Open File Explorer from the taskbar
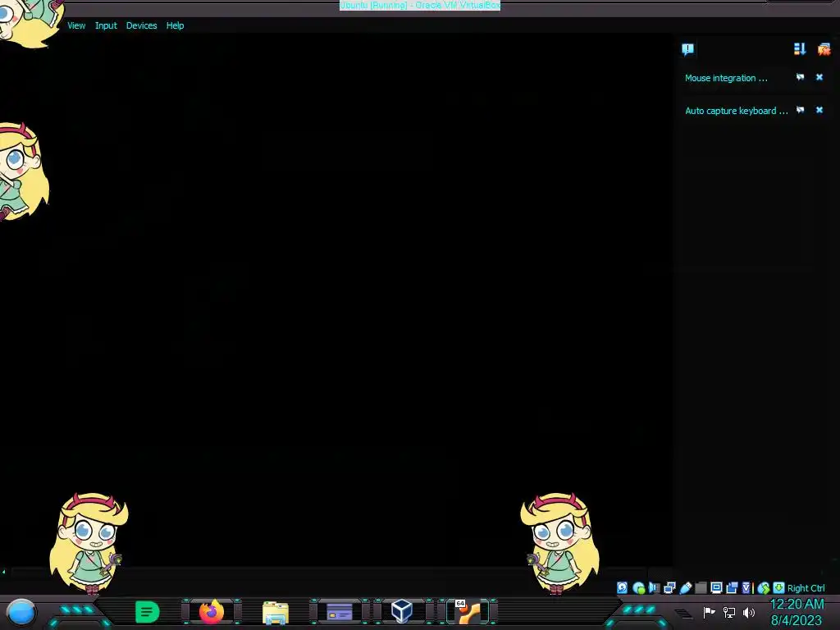This screenshot has width=840, height=630. click(276, 613)
